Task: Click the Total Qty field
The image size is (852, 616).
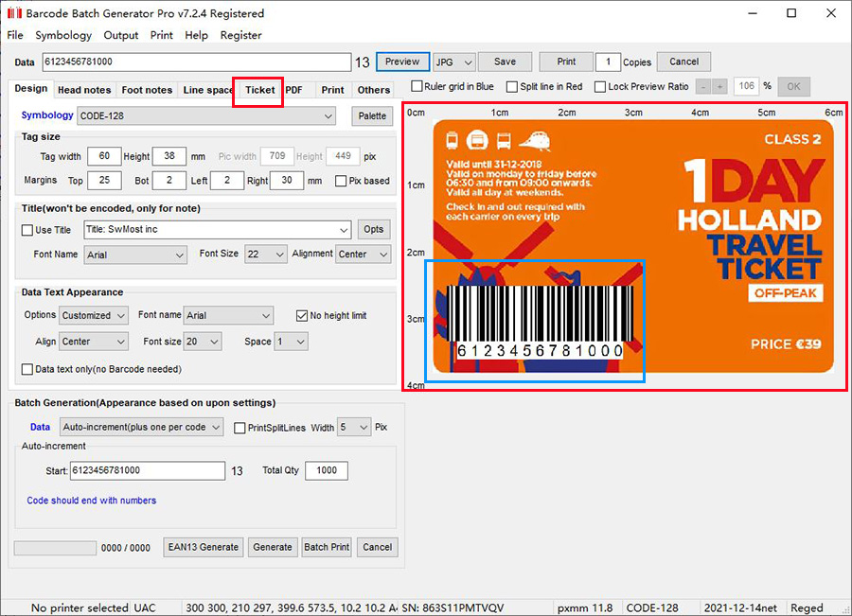Action: coord(327,471)
